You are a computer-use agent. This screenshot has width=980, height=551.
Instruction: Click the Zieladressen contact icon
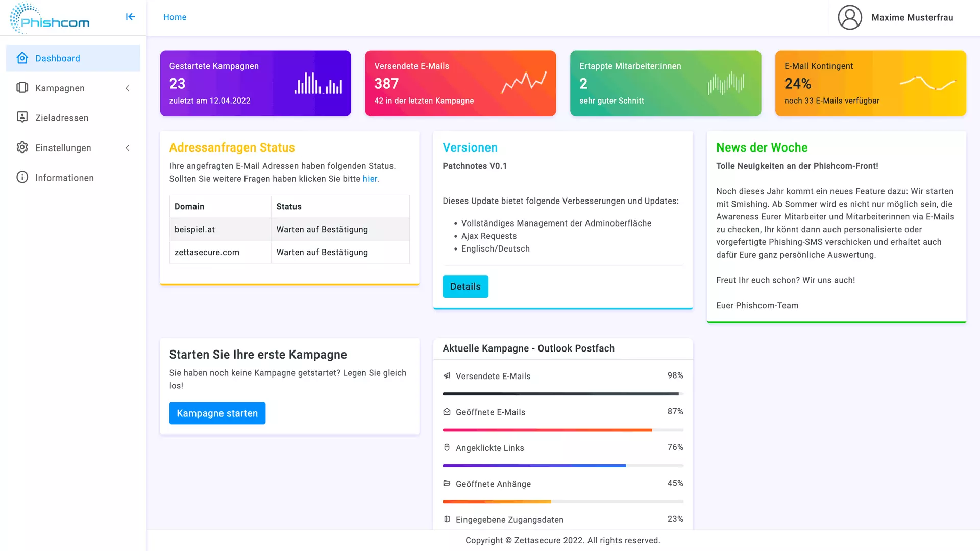tap(22, 118)
